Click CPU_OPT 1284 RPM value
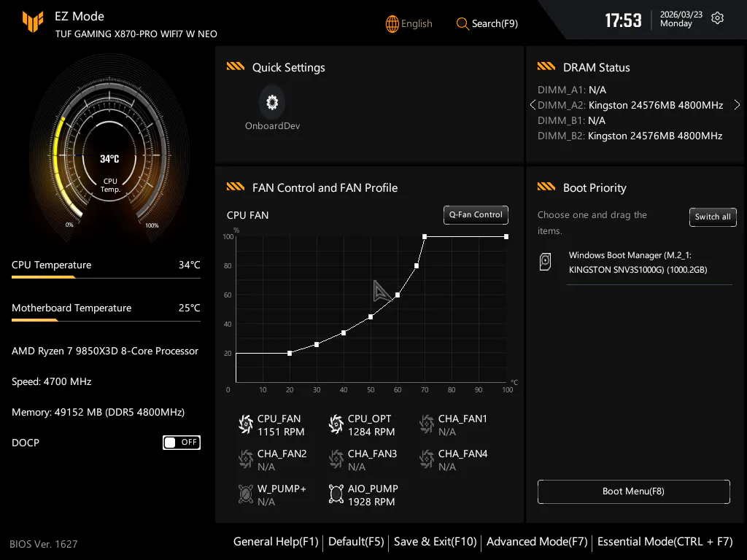Screen dimensions: 747x560 pos(371,432)
